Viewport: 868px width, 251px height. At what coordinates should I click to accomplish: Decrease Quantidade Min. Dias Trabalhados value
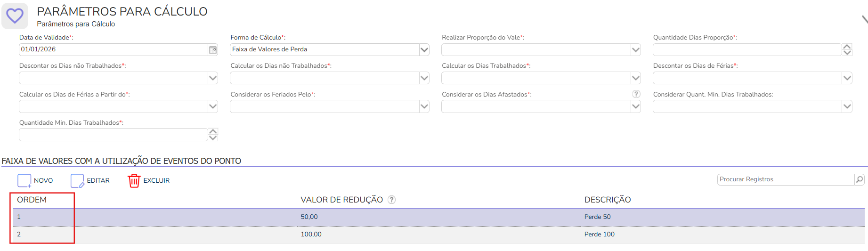click(x=213, y=138)
